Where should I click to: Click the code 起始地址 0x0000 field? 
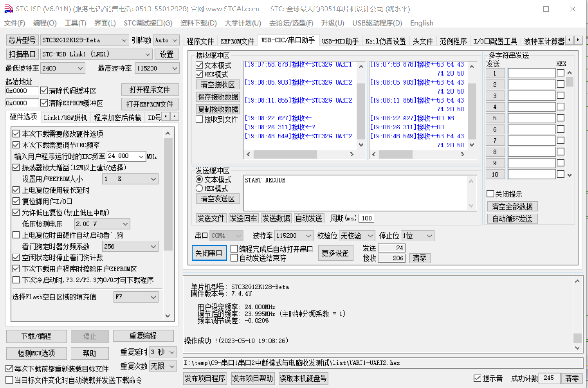(x=22, y=91)
